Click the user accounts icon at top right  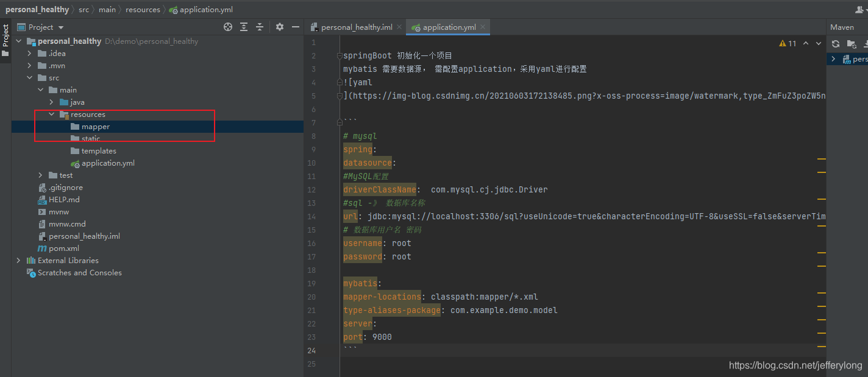pos(860,9)
